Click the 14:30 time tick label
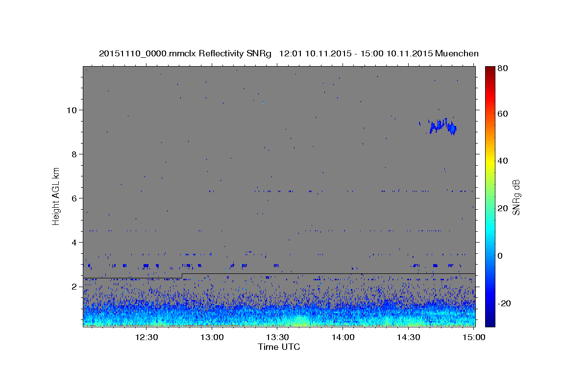Viewport: 588px width, 392px height. click(x=408, y=338)
